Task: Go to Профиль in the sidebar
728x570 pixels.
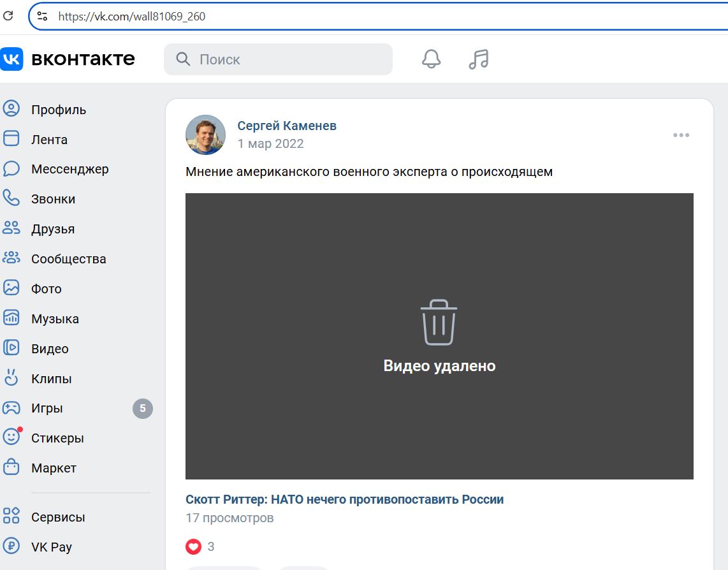Action: tap(59, 110)
